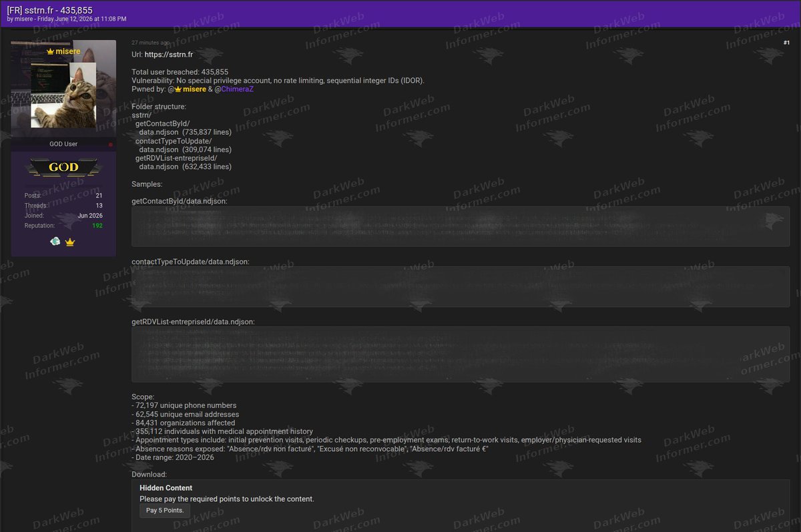Click the Pay 5 Points button
The height and width of the screenshot is (532, 801).
[x=165, y=511]
